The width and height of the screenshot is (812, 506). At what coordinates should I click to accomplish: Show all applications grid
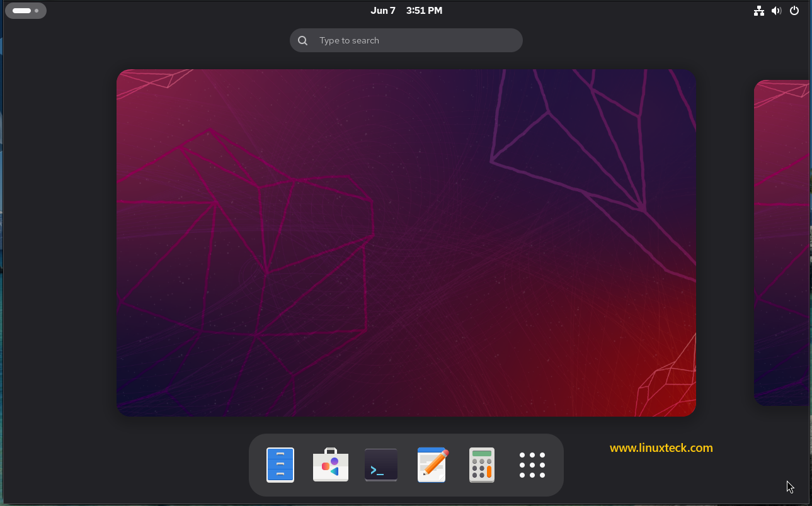[532, 465]
